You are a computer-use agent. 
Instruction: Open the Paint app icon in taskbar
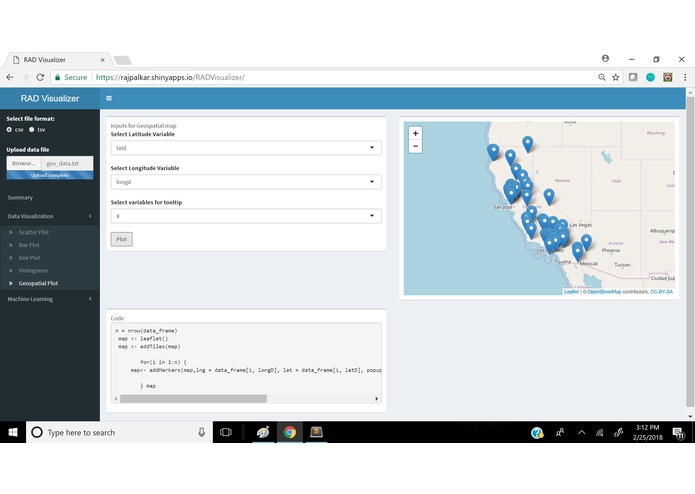point(263,432)
